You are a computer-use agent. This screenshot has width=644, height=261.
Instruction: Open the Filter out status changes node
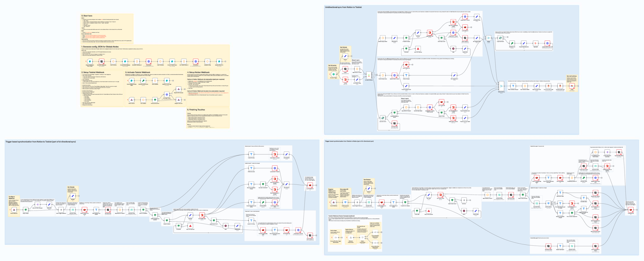tap(513, 86)
